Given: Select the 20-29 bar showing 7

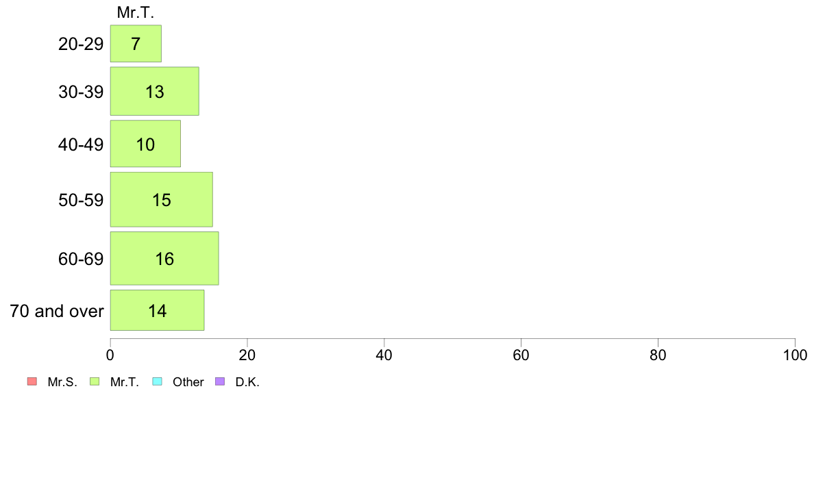Looking at the screenshot, I should tap(136, 44).
